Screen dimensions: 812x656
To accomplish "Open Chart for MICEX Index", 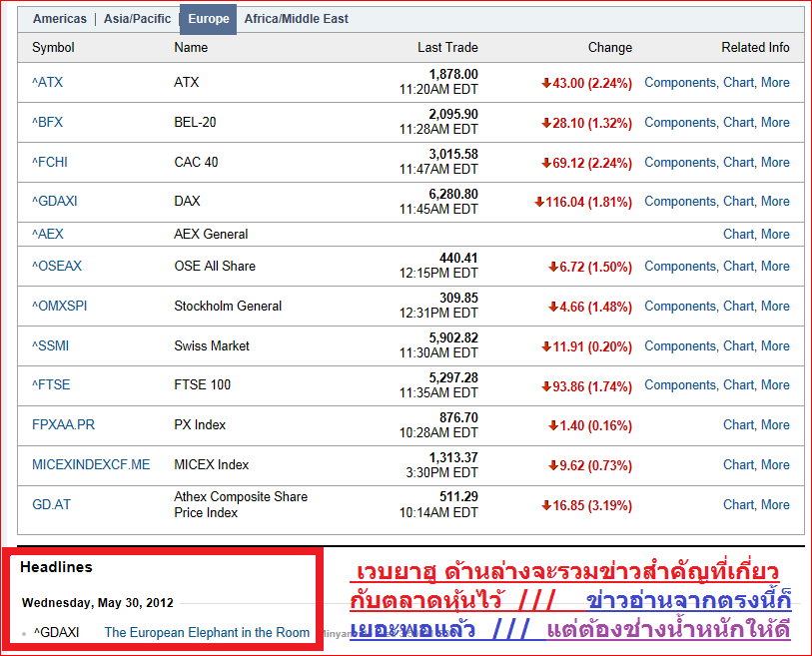I will [x=738, y=464].
